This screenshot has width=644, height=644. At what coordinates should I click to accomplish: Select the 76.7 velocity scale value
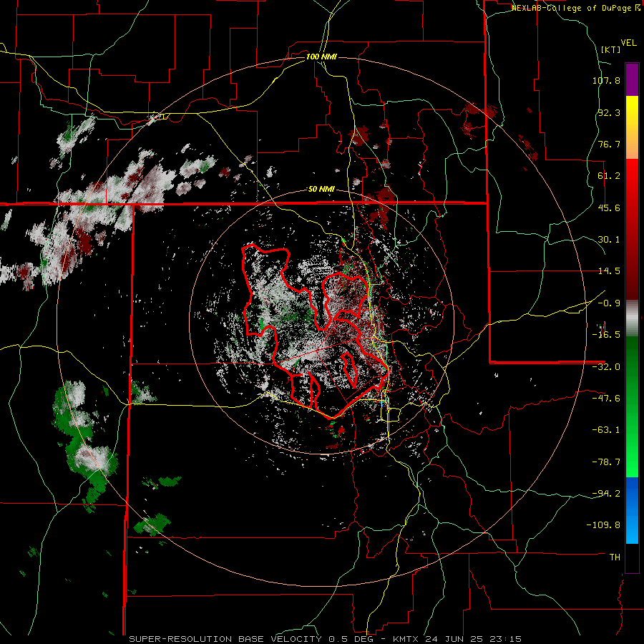(609, 144)
